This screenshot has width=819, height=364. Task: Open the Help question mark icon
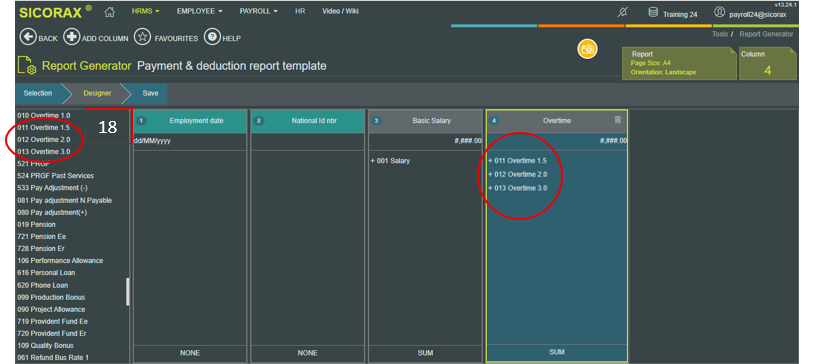[x=212, y=38]
